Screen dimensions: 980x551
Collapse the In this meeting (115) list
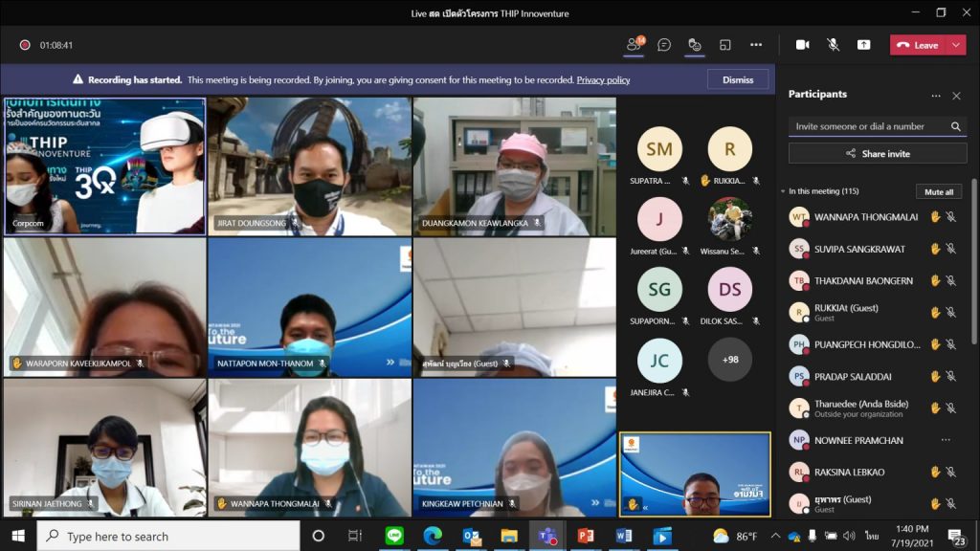click(x=783, y=191)
